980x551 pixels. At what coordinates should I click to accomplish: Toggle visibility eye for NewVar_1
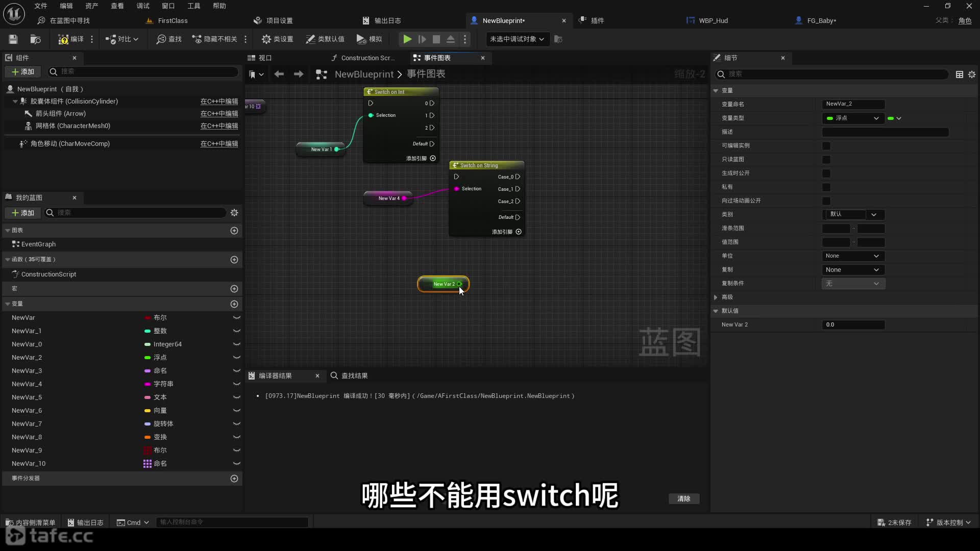tap(236, 331)
